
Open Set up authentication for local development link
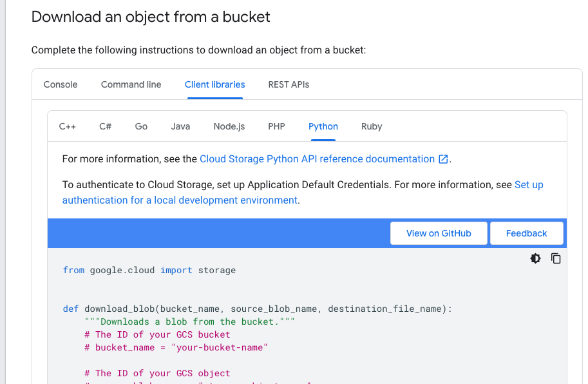pyautogui.click(x=303, y=193)
